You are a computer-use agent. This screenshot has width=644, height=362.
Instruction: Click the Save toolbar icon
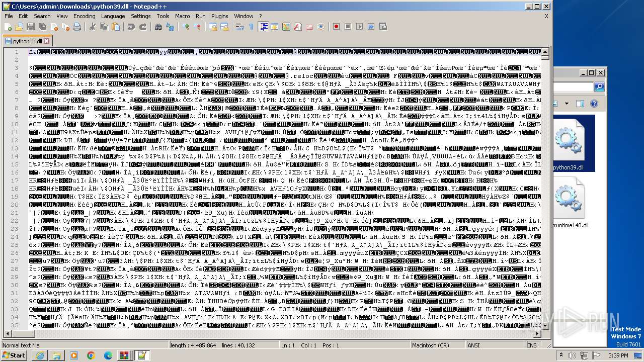[30, 27]
